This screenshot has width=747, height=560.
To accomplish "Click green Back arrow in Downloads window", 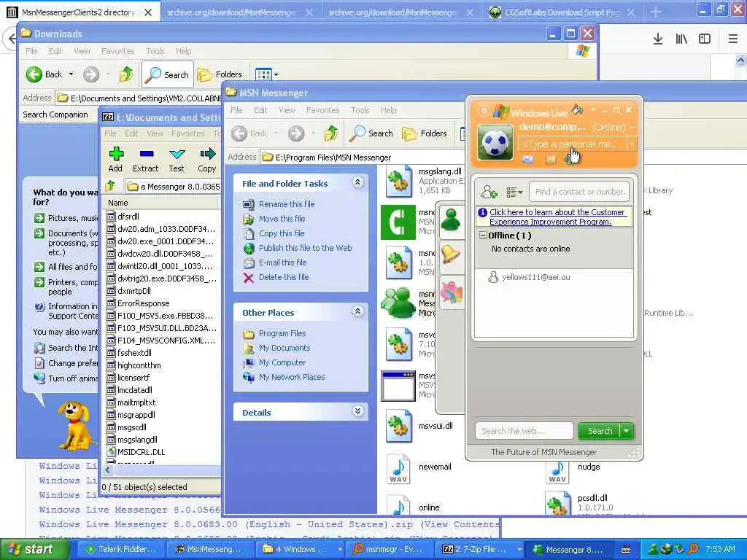I will point(34,74).
